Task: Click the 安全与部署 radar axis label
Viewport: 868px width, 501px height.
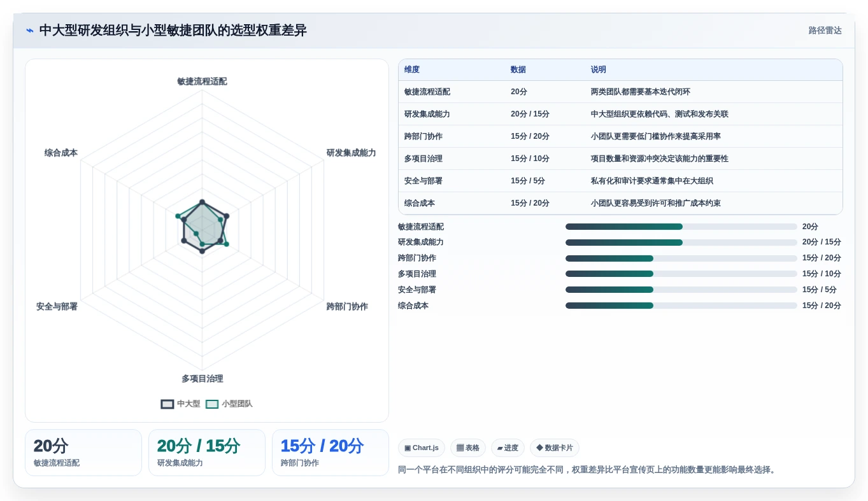Action: click(57, 307)
